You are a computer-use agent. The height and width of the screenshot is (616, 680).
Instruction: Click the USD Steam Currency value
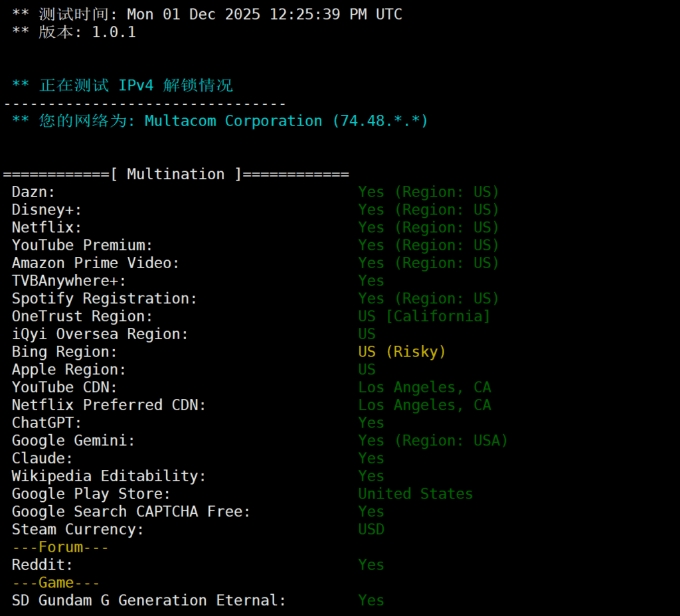click(371, 529)
